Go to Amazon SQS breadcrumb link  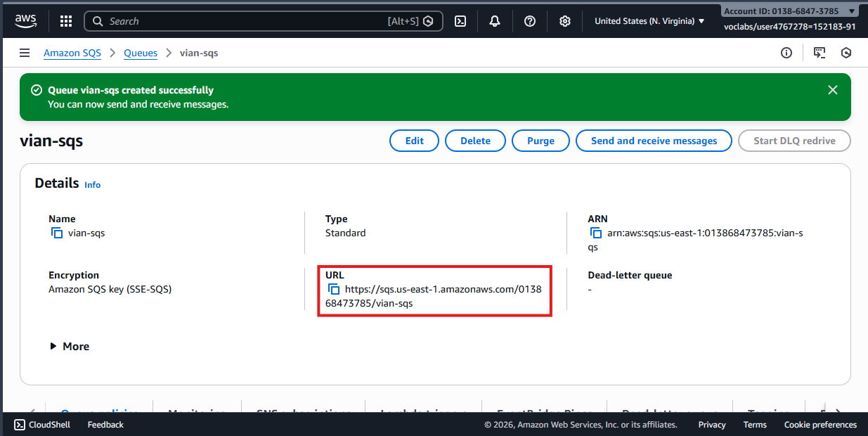(72, 53)
